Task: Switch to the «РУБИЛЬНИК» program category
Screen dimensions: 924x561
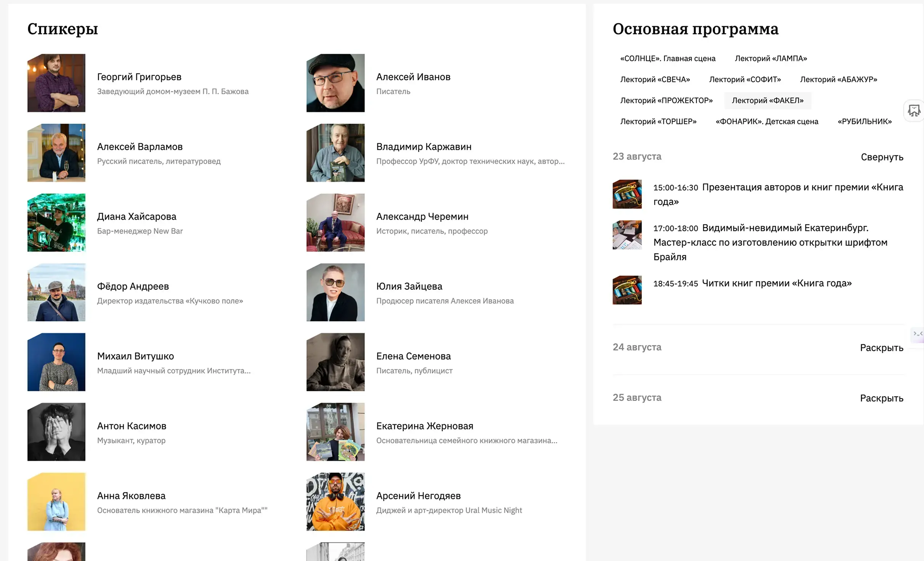Action: pyautogui.click(x=864, y=121)
